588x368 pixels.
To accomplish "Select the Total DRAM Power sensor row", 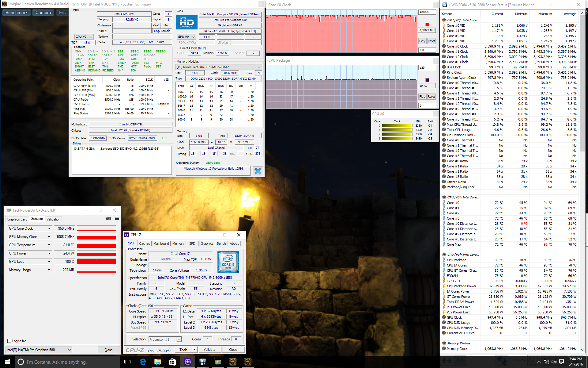I will 510,302.
